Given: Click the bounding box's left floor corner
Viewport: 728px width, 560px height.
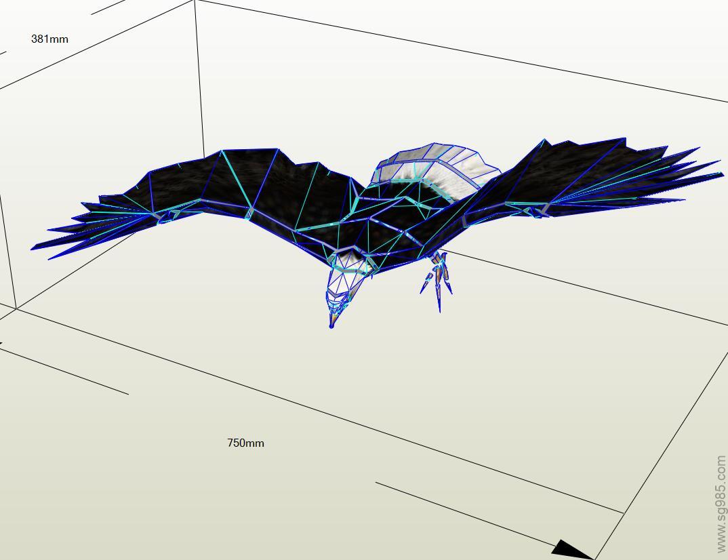Looking at the screenshot, I should coord(16,308).
